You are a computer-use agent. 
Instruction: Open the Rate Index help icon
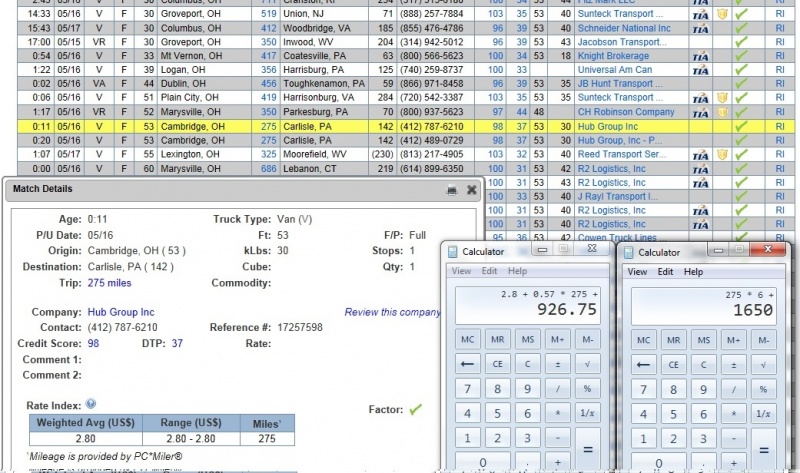coord(91,404)
